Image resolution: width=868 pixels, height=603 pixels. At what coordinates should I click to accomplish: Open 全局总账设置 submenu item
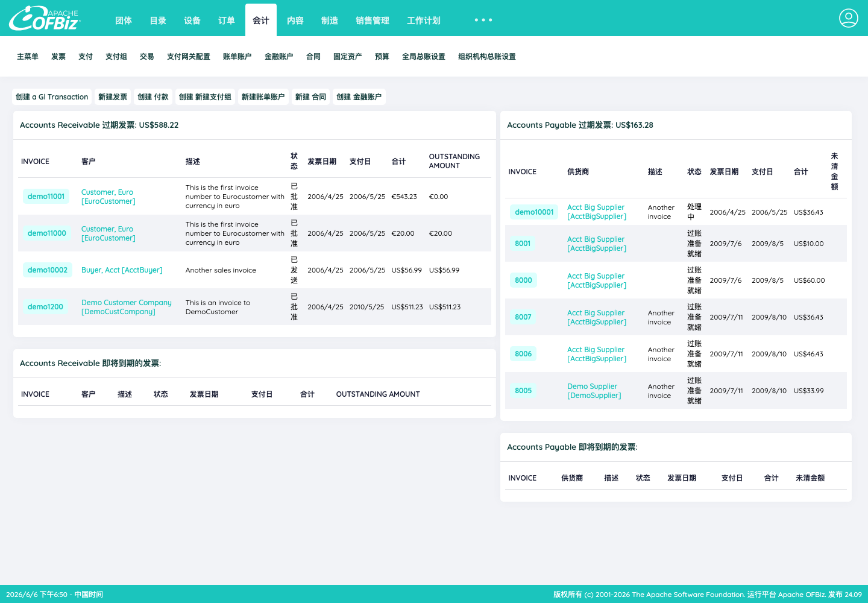point(424,57)
